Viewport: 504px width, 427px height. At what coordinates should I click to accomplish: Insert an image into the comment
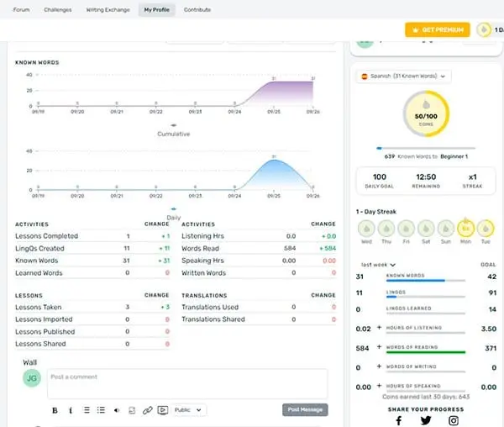132,410
